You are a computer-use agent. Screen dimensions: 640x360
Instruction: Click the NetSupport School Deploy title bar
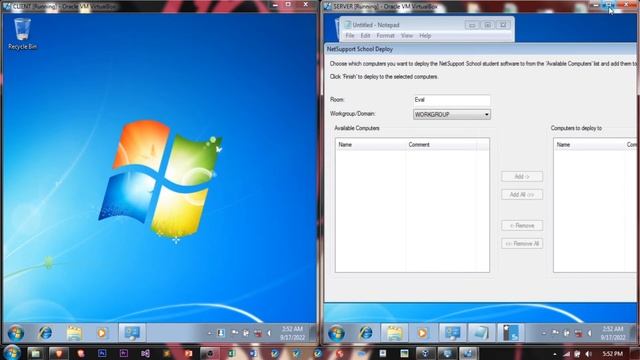point(482,49)
